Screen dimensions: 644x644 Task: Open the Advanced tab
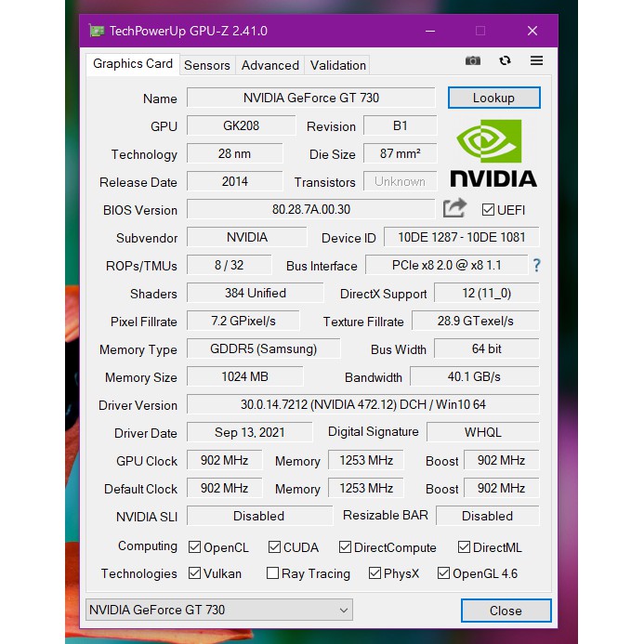tap(269, 65)
